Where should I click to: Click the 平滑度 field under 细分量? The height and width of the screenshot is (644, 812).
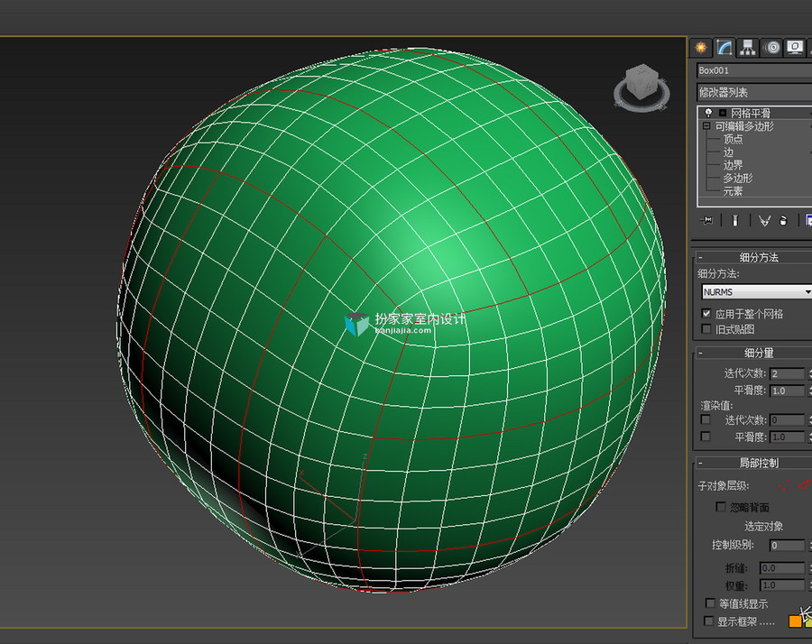787,391
